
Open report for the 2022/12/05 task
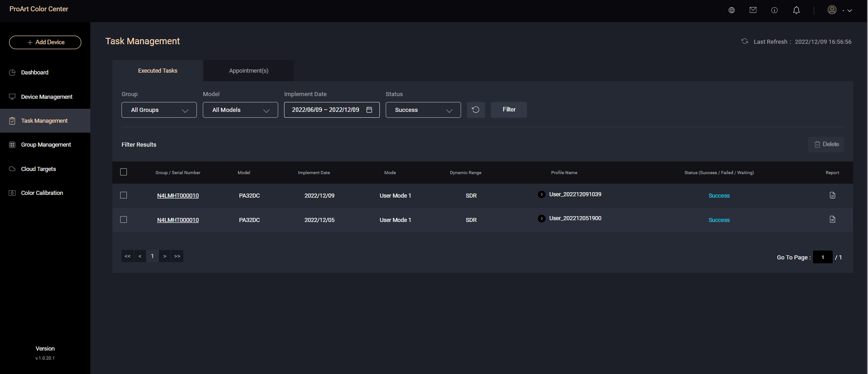tap(832, 220)
